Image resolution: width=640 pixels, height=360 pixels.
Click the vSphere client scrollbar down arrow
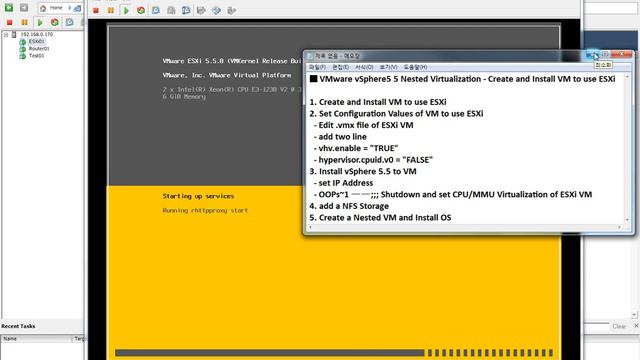634,315
